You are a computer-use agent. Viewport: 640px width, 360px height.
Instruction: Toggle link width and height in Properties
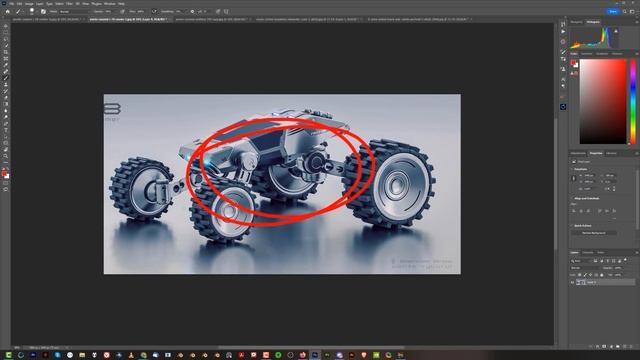click(x=573, y=178)
